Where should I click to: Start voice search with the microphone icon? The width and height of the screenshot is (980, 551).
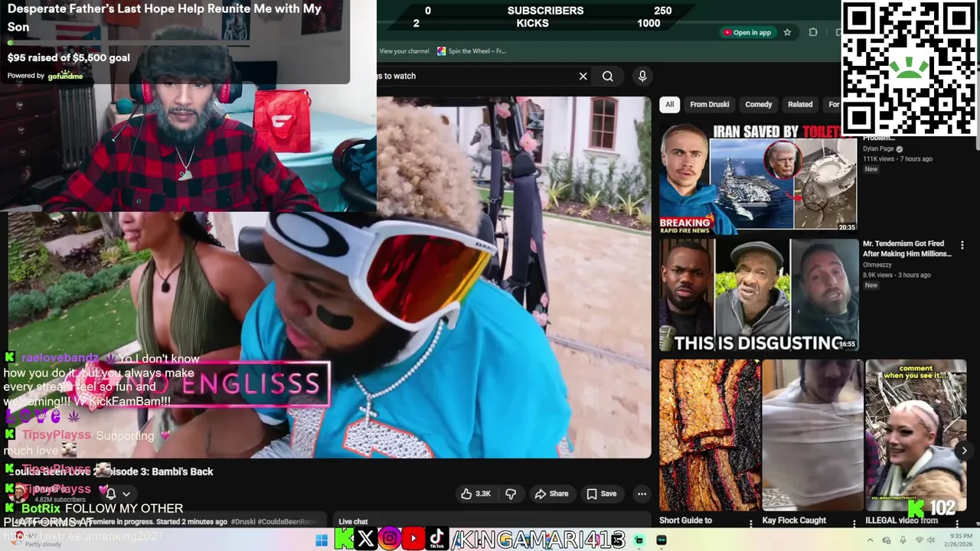[x=642, y=76]
